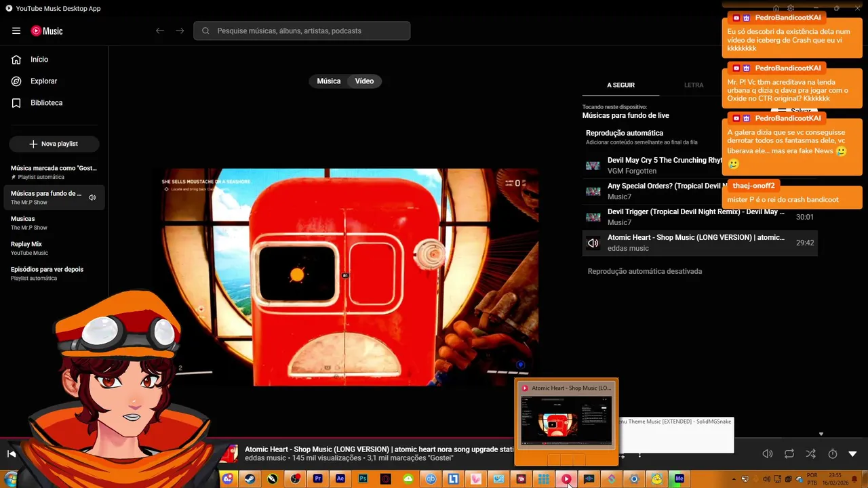Image resolution: width=868 pixels, height=488 pixels.
Task: Open Adobe Photoshop from taskbar
Action: [363, 479]
